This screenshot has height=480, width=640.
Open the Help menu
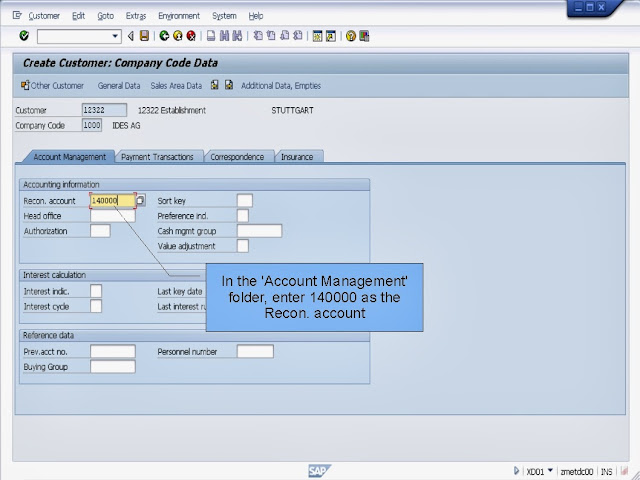point(256,16)
